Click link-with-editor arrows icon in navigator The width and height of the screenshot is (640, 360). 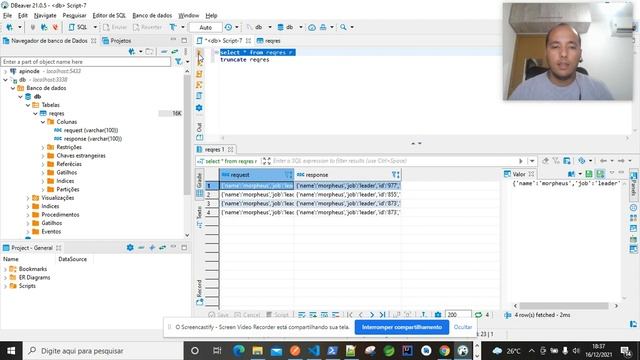tap(175, 51)
